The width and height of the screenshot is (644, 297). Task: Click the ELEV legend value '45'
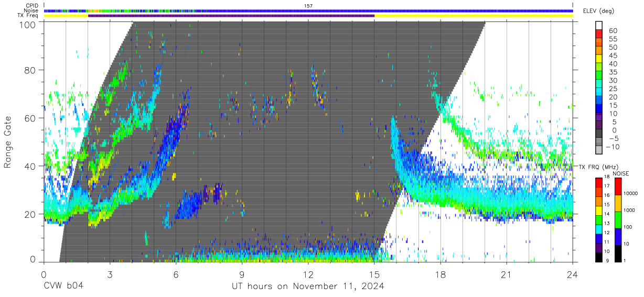[x=613, y=56]
